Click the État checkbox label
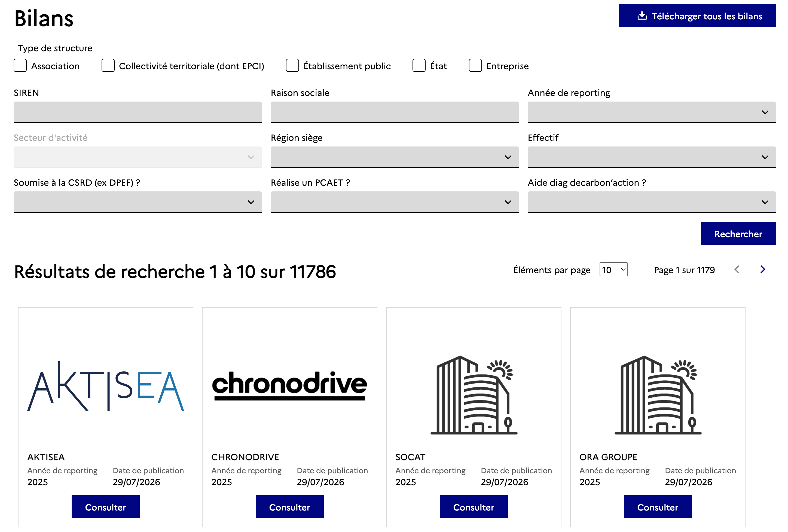 [x=438, y=66]
